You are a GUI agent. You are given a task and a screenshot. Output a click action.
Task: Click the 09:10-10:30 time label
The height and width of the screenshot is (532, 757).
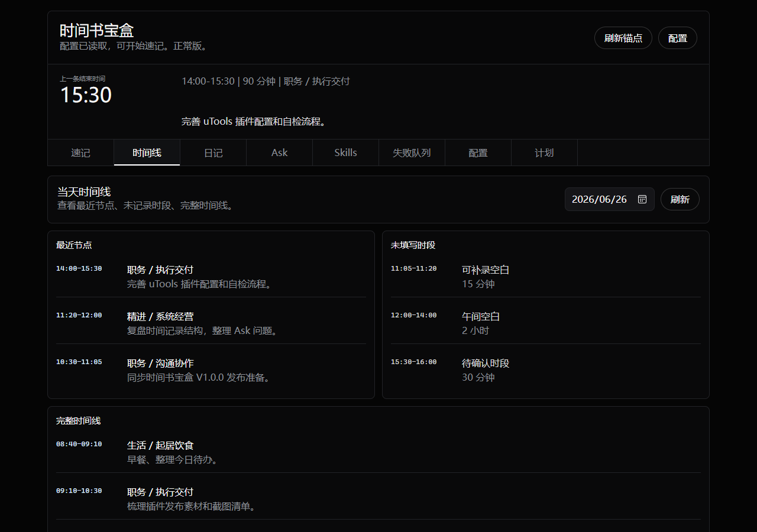tap(79, 491)
